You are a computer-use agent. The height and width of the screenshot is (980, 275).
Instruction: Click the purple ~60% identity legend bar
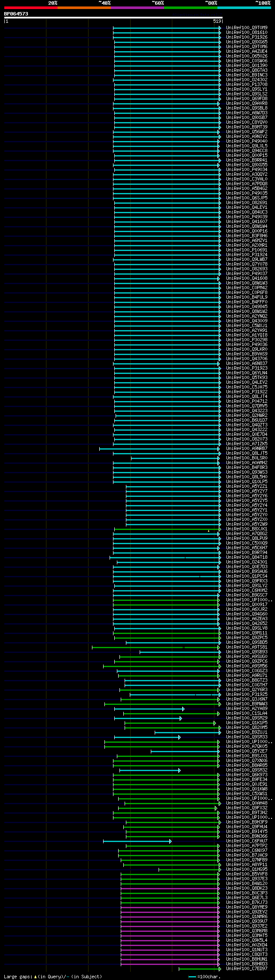pyautogui.click(x=137, y=8)
